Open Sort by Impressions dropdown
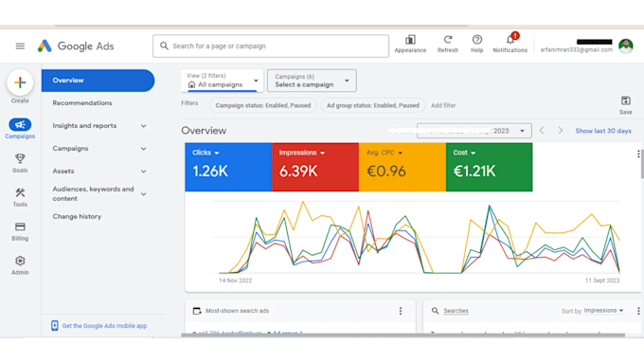 604,310
